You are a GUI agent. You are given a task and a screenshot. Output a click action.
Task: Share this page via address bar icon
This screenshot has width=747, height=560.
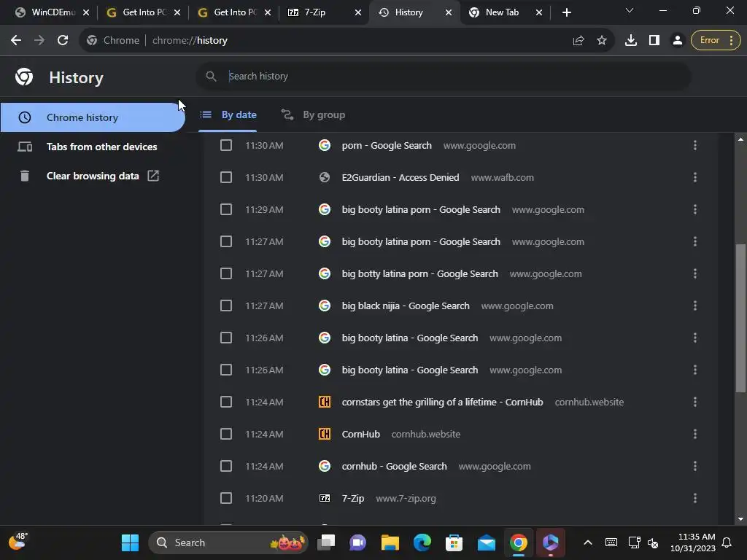tap(578, 41)
